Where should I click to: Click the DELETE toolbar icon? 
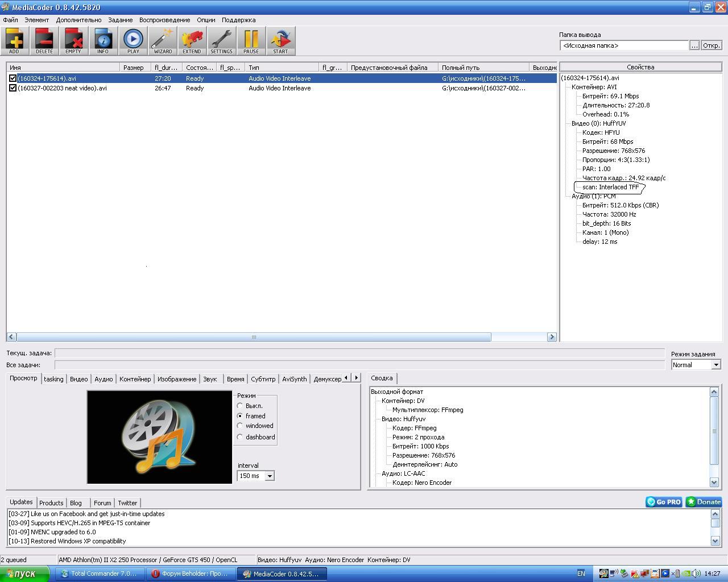pos(44,41)
